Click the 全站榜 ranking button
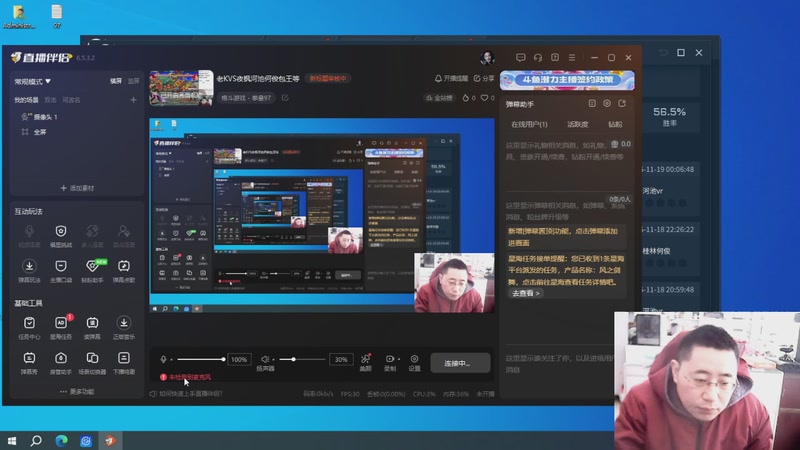The width and height of the screenshot is (800, 450). coord(439,97)
